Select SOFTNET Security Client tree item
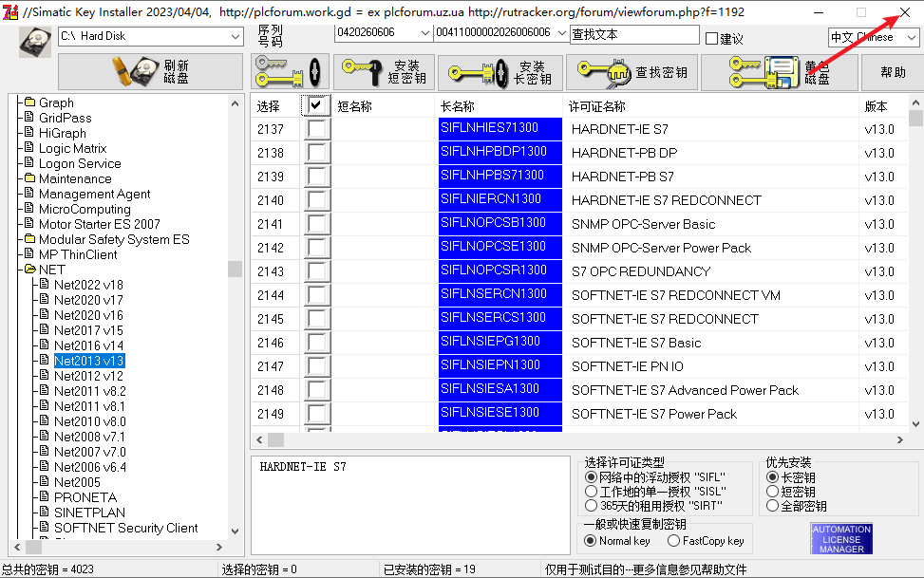Image resolution: width=924 pixels, height=578 pixels. pos(126,528)
